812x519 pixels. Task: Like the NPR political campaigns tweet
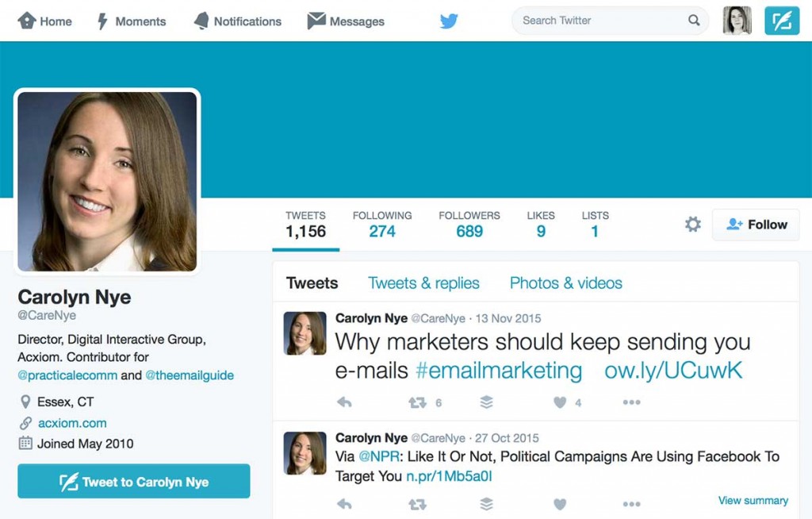coord(560,503)
